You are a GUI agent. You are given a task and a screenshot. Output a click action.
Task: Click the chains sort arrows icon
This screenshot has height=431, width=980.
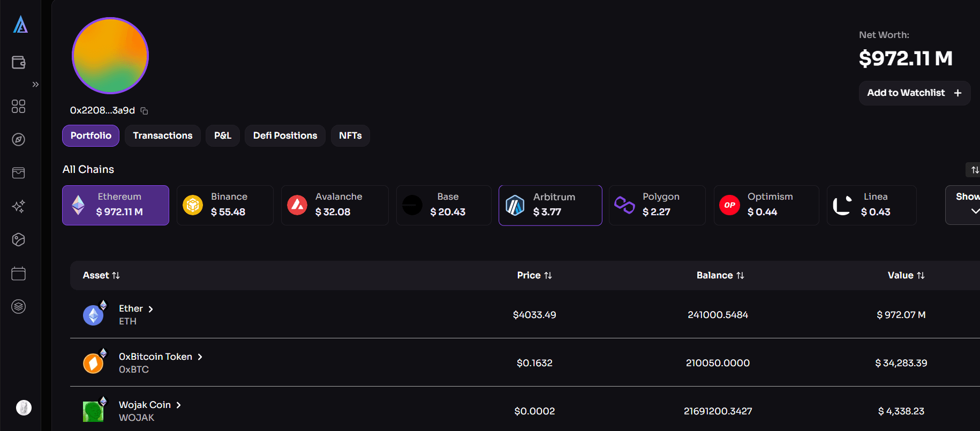974,170
